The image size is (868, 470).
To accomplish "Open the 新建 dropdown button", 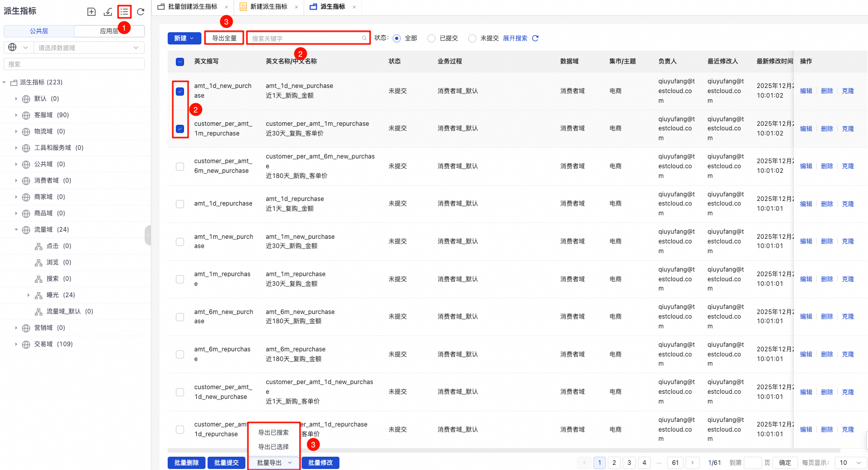I will click(x=185, y=38).
